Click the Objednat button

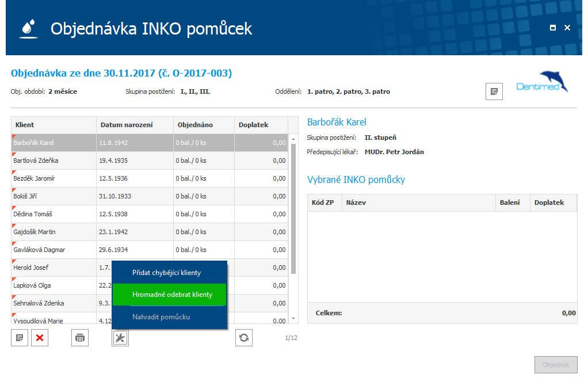556,365
